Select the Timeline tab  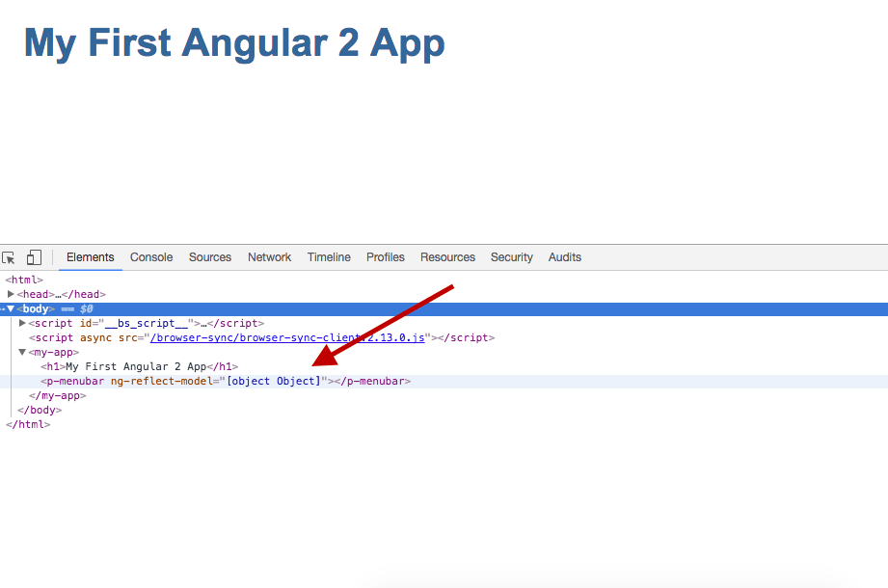[x=329, y=257]
